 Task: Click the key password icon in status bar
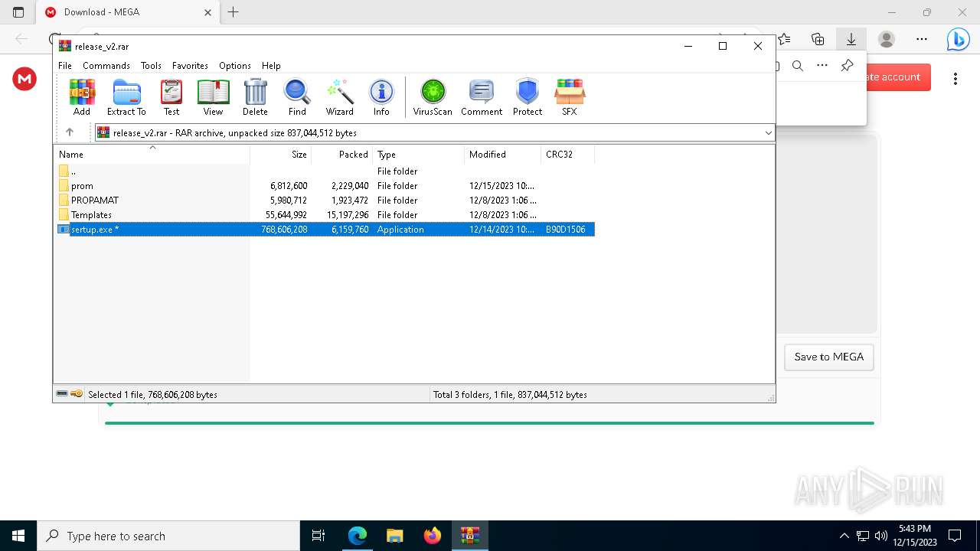click(x=77, y=394)
